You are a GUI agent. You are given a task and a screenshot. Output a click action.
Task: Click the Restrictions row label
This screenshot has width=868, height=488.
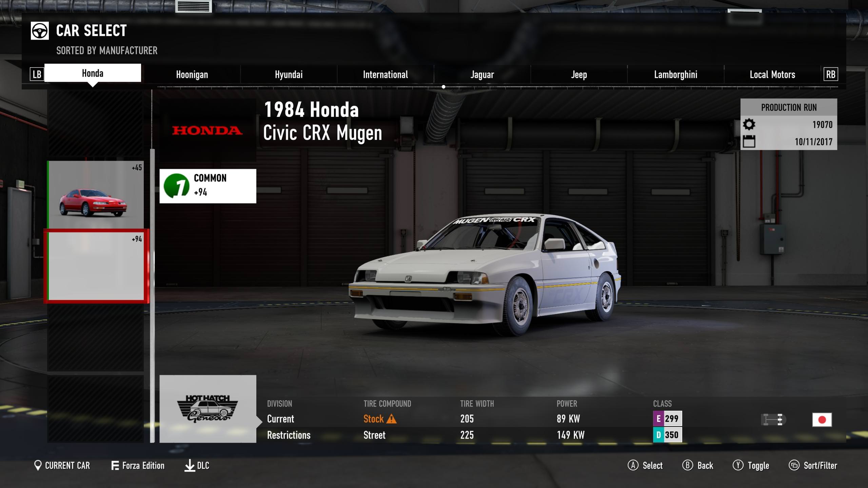point(289,435)
